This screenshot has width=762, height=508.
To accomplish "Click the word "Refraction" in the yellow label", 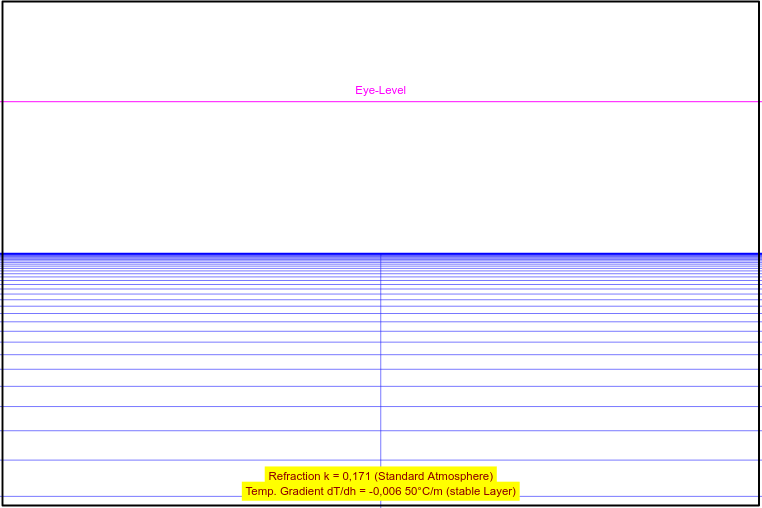I will pos(294,476).
